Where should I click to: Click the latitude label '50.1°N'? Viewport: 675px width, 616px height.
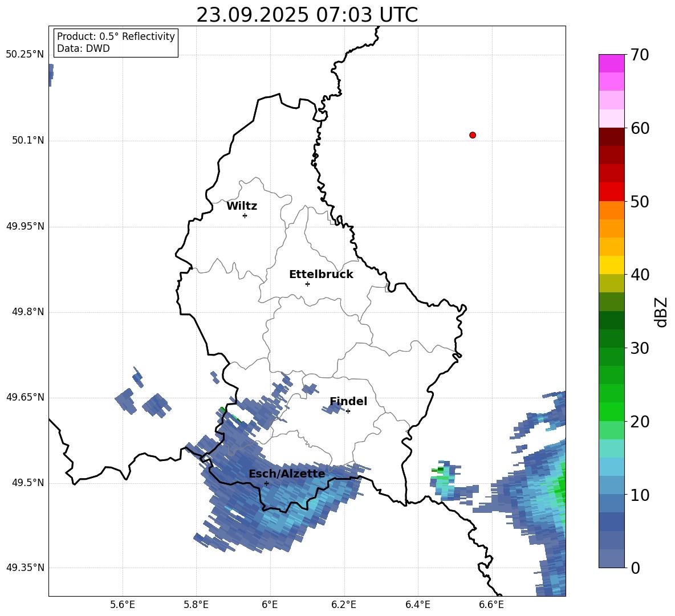click(x=28, y=140)
